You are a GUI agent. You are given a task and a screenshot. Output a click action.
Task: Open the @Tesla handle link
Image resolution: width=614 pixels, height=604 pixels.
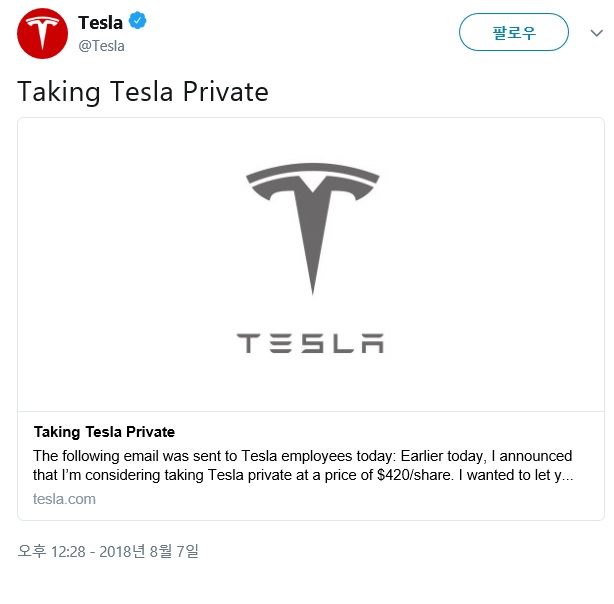101,46
